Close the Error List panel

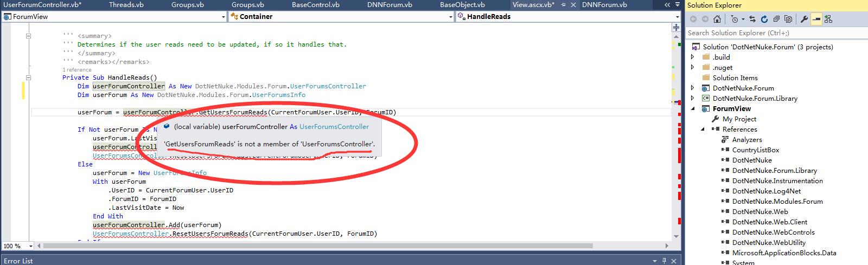tap(675, 261)
